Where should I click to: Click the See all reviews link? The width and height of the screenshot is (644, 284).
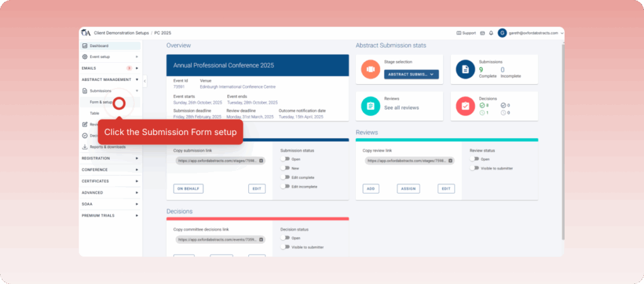401,107
